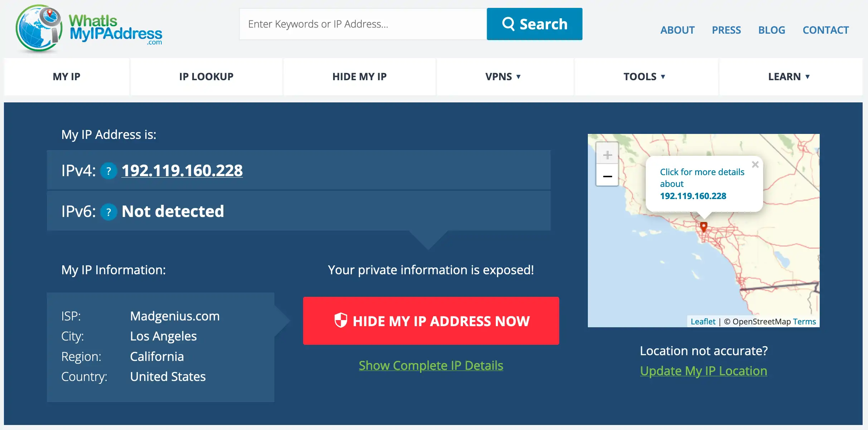Screen dimensions: 868x430
Task: Click the HIDE MY IP ADDRESS NOW button
Action: tap(431, 320)
